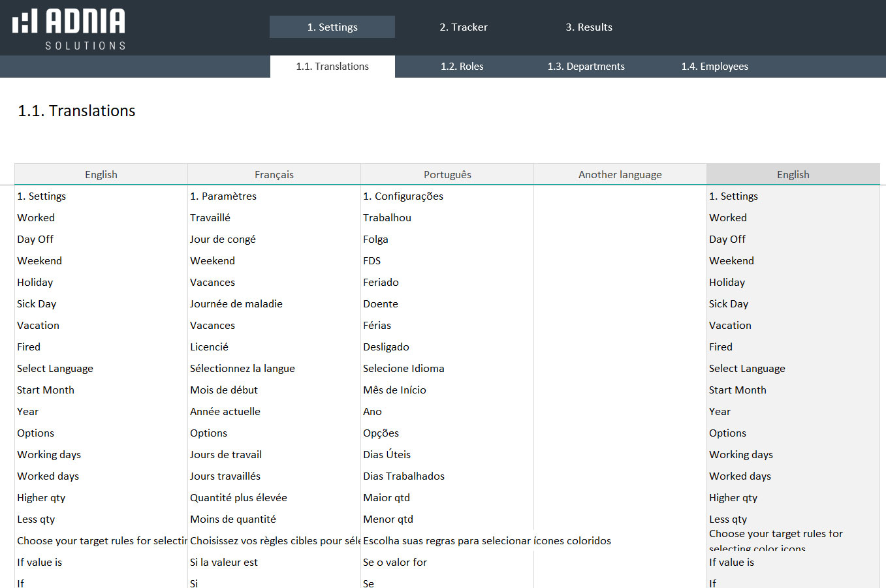The height and width of the screenshot is (588, 886).
Task: Open the 1. Settings main tab
Action: click(x=332, y=27)
